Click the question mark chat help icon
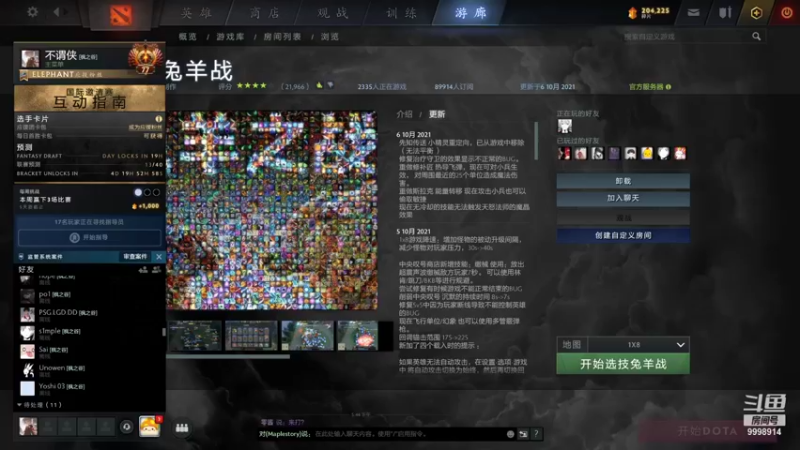This screenshot has width=800, height=450. tap(536, 434)
